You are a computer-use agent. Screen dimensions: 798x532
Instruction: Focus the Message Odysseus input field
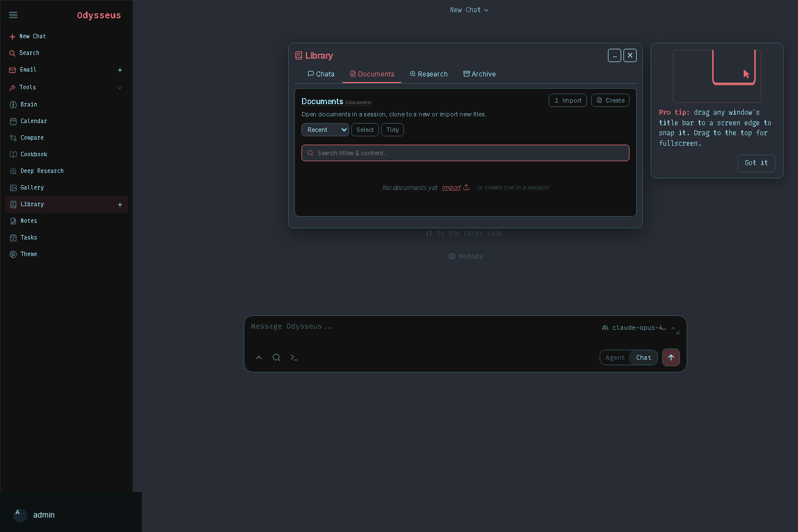pyautogui.click(x=421, y=327)
